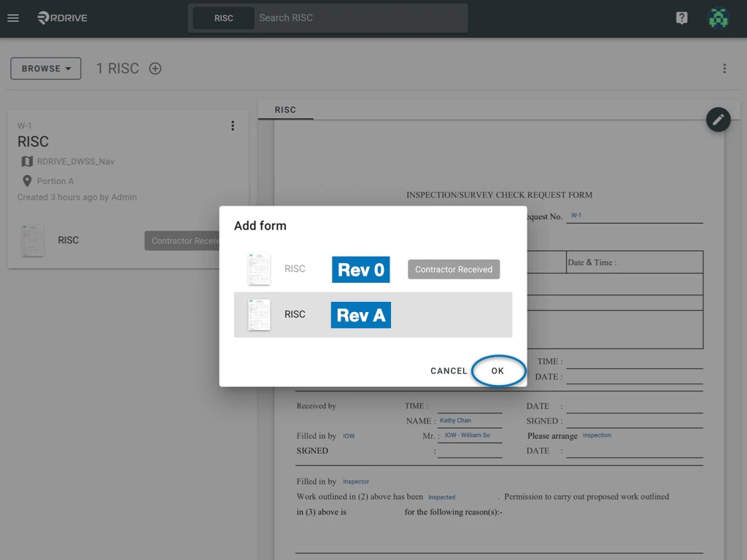747x560 pixels.
Task: Open the page options three-dot menu
Action: 724,68
